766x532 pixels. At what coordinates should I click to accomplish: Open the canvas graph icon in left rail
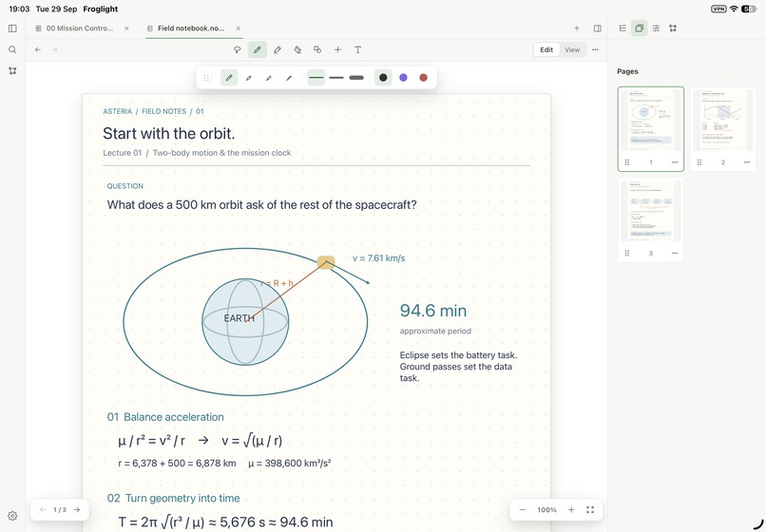tap(12, 71)
